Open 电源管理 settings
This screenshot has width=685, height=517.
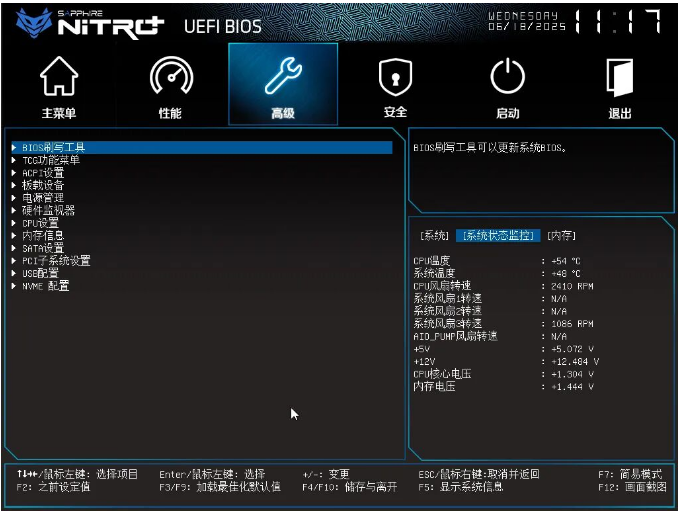point(43,198)
